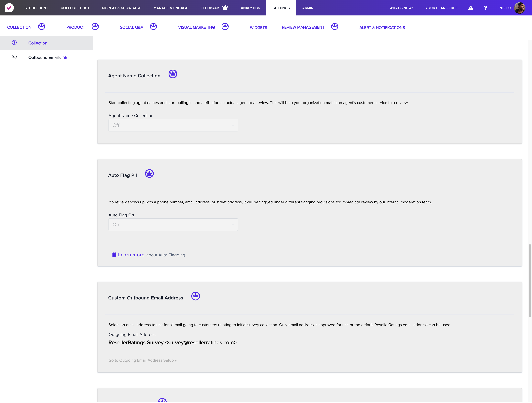Switch to the Review Management settings tab
The height and width of the screenshot is (403, 532).
point(303,27)
